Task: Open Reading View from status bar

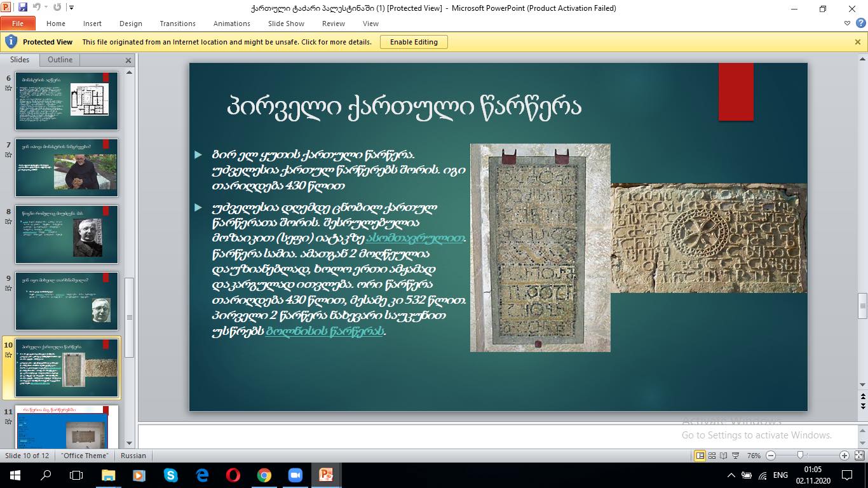Action: [x=724, y=456]
